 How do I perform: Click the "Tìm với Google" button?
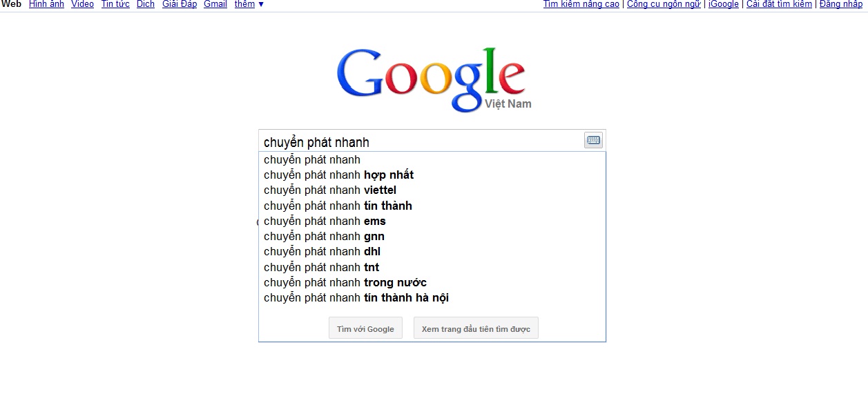[365, 328]
